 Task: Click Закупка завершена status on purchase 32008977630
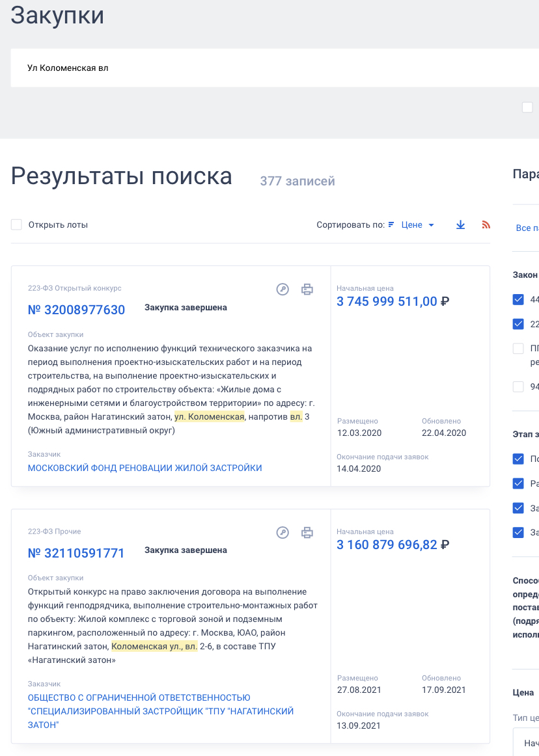point(186,308)
